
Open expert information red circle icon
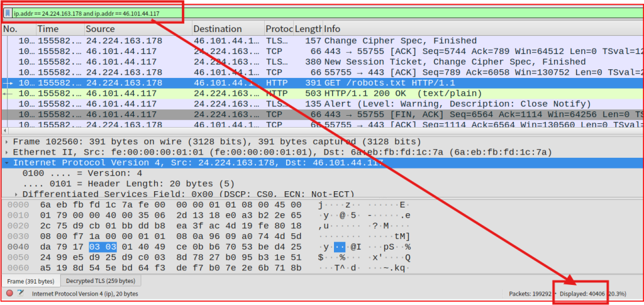pos(9,293)
